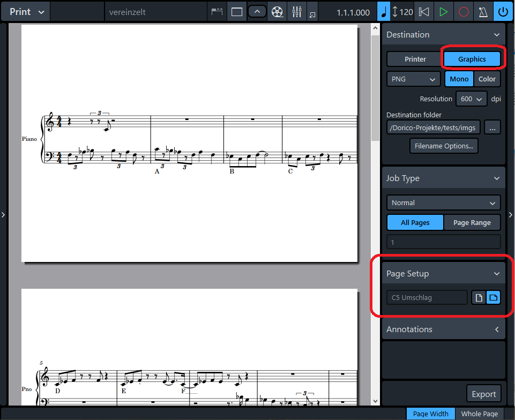Select Page Range
515x420 pixels.
point(472,223)
